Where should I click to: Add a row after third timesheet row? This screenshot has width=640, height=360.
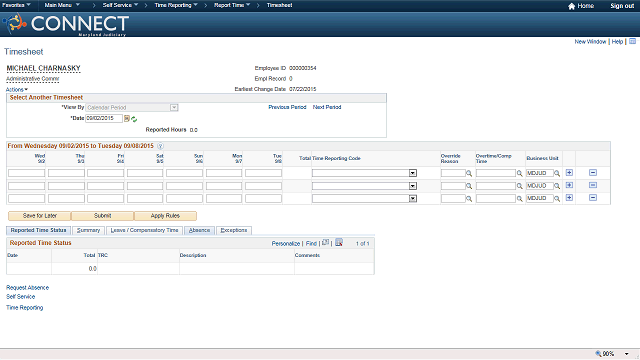[x=569, y=198]
